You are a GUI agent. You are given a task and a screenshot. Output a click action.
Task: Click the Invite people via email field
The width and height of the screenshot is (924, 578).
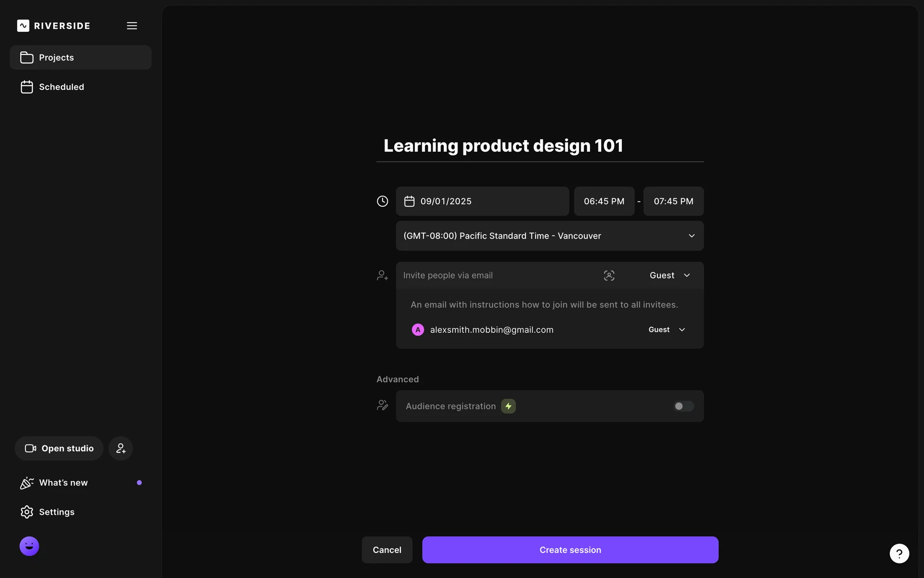pyautogui.click(x=496, y=276)
